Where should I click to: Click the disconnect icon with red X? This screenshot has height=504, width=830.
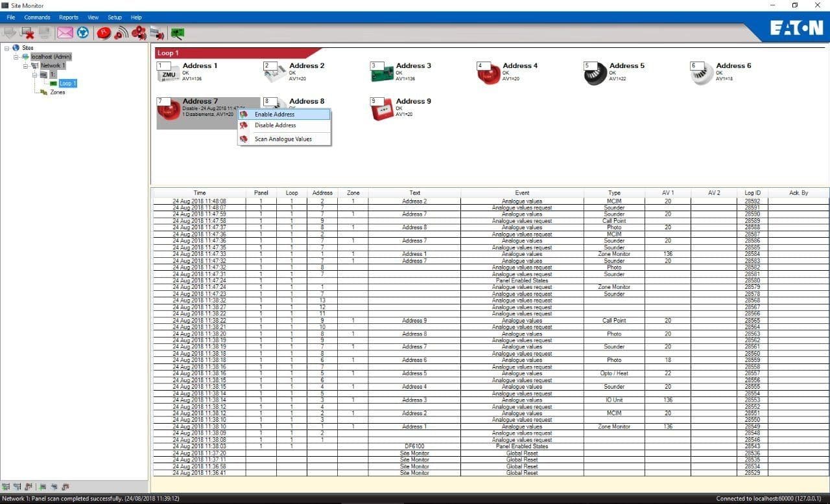(x=27, y=32)
